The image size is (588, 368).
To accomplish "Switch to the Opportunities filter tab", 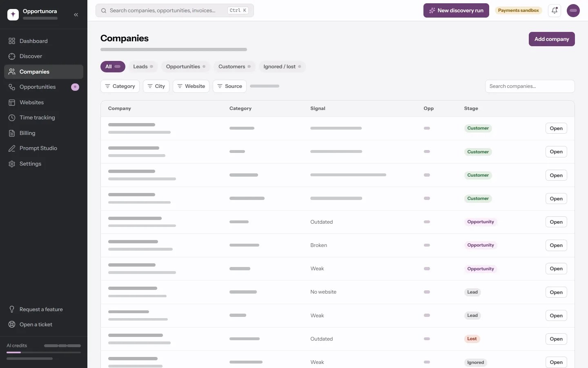I will pos(186,67).
